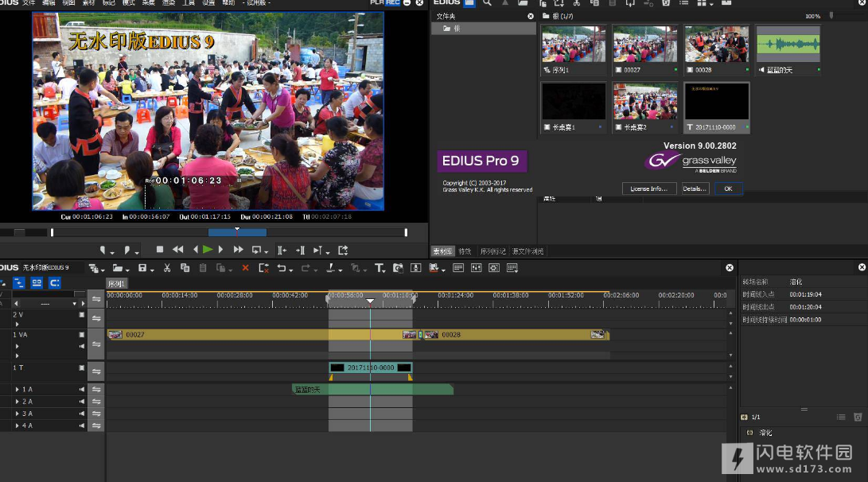Mute audio track 1 A speaker
The height and width of the screenshot is (482, 868).
(x=82, y=390)
